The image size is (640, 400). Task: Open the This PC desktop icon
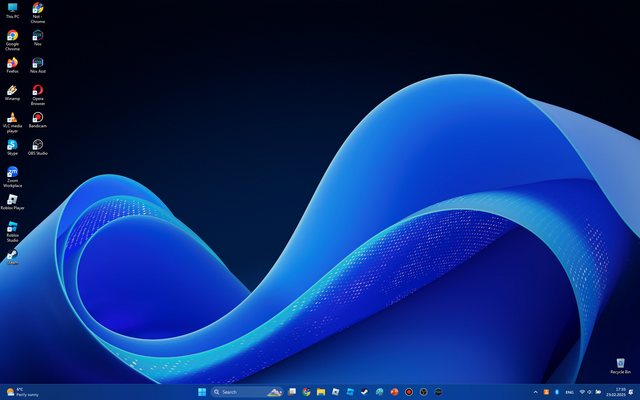(x=12, y=9)
